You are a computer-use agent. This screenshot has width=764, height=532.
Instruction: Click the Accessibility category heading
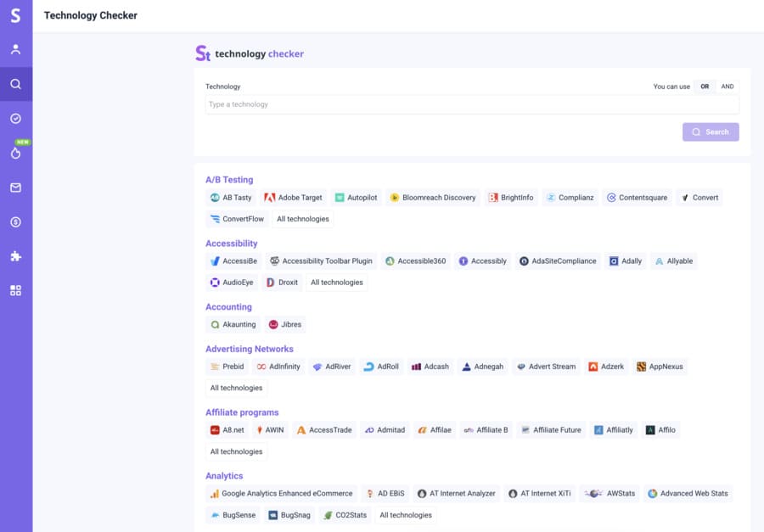(231, 243)
